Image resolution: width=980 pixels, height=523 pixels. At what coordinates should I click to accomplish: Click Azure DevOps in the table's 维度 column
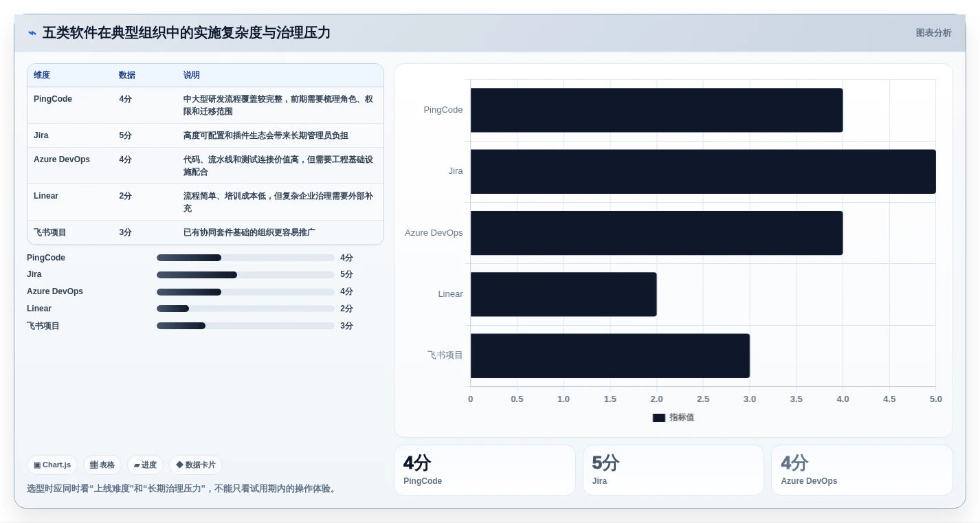pyautogui.click(x=62, y=159)
